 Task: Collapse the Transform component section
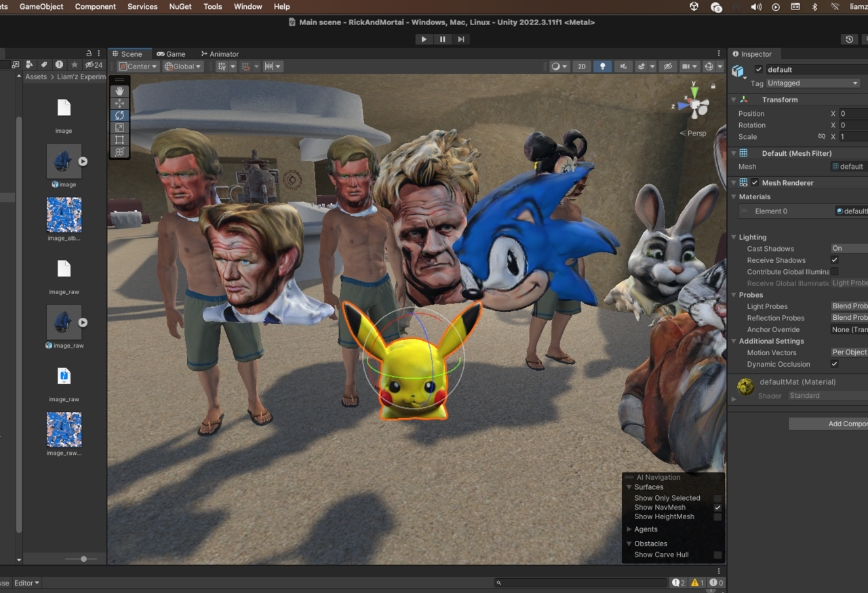click(x=734, y=100)
